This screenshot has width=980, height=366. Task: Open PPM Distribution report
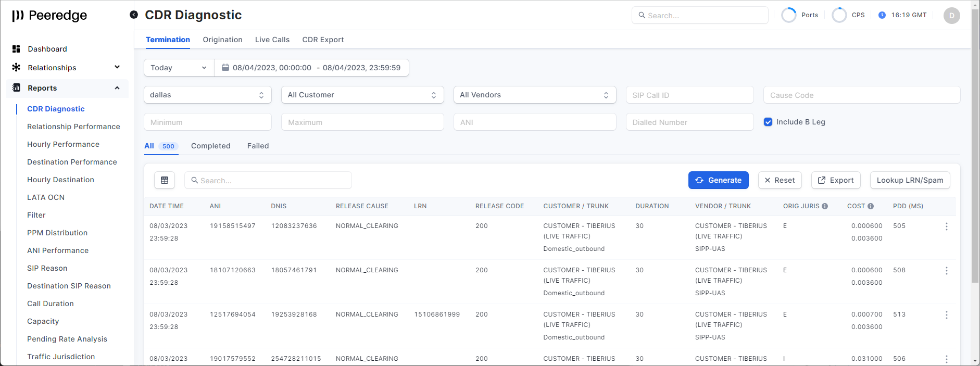pyautogui.click(x=57, y=233)
